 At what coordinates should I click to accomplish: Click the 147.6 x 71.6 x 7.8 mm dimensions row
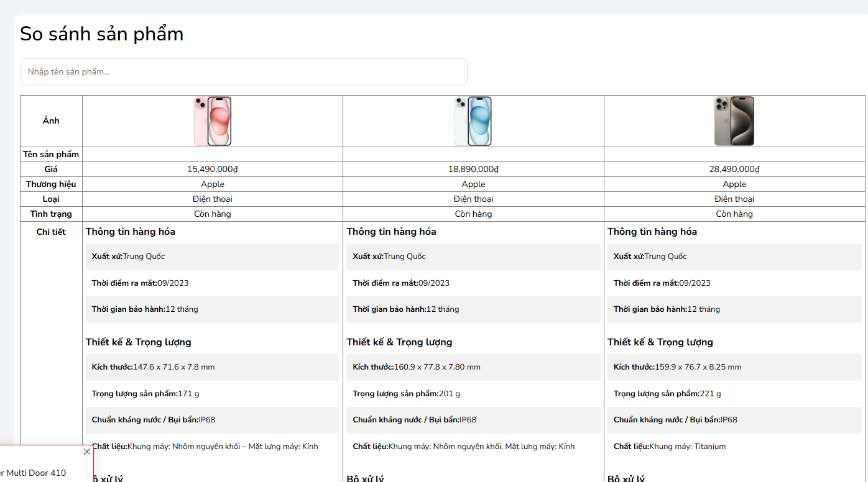(x=212, y=367)
